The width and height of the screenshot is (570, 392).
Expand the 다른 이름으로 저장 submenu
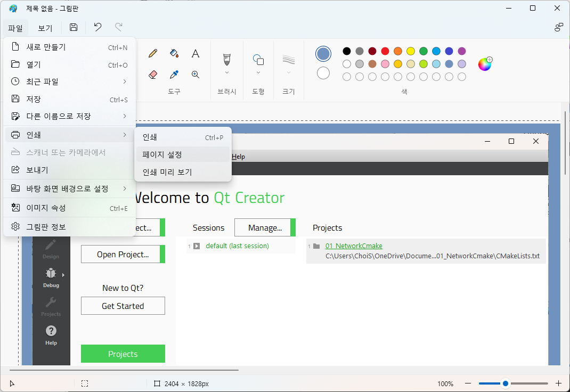(125, 116)
